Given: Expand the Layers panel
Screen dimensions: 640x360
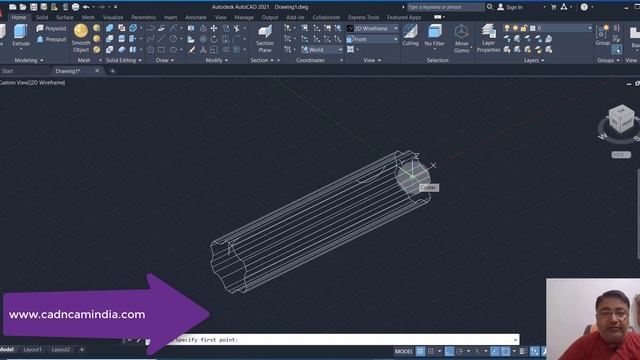Looking at the screenshot, I should click(534, 60).
